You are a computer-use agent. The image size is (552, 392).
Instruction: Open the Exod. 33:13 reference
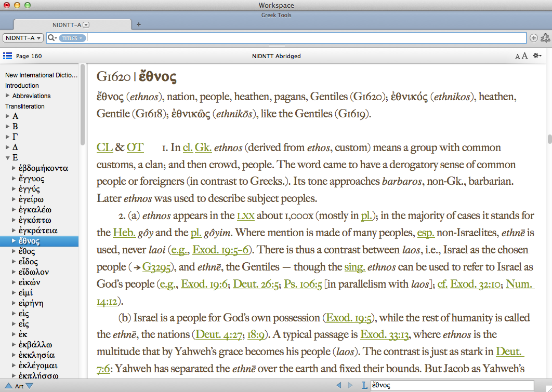click(x=385, y=334)
